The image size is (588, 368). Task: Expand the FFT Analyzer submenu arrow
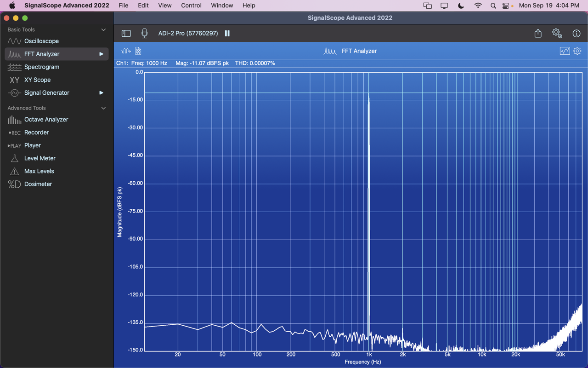pyautogui.click(x=101, y=54)
